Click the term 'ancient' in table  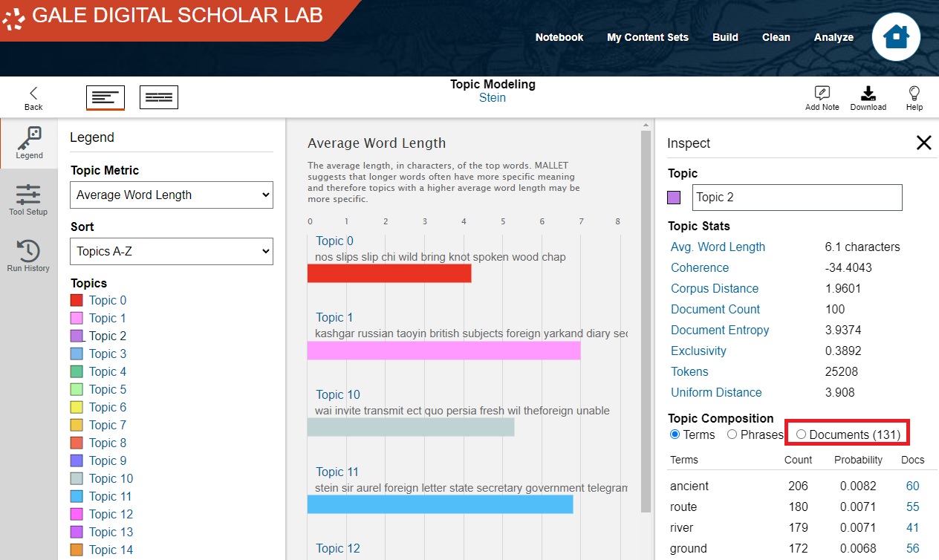point(689,486)
